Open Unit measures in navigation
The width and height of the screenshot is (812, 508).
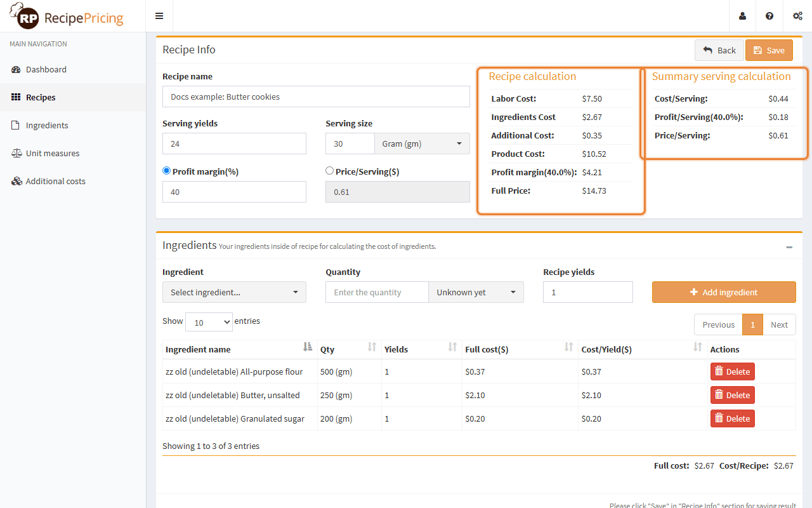(x=73, y=154)
